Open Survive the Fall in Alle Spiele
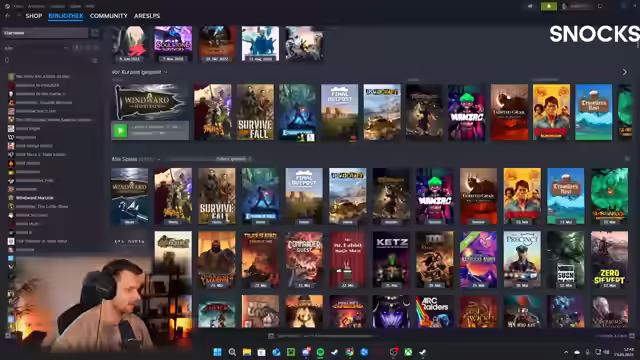The width and height of the screenshot is (640, 360). 217,196
